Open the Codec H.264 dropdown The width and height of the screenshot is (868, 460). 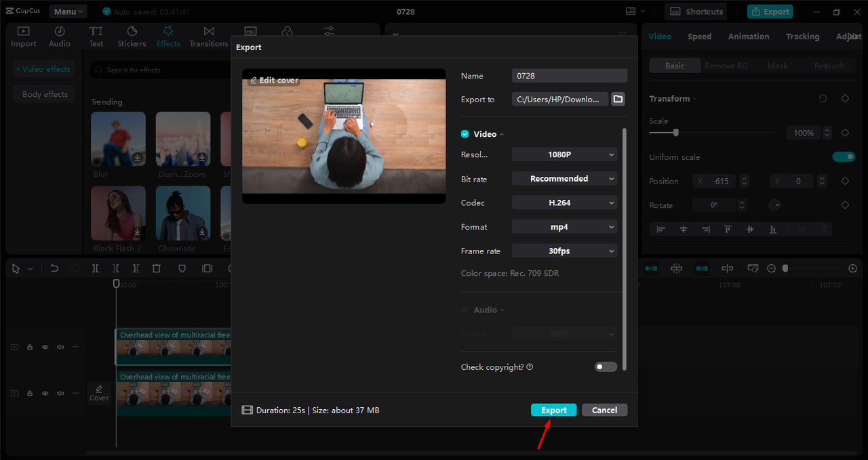tap(565, 203)
